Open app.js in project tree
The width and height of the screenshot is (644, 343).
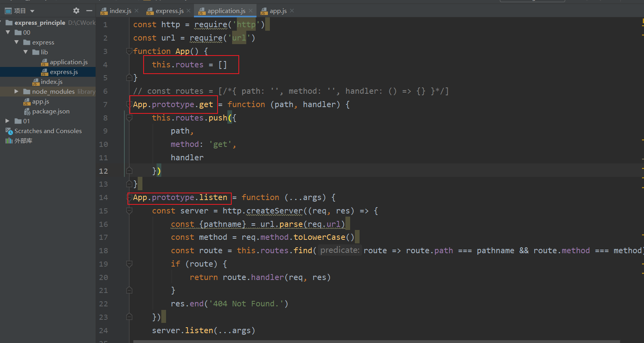[x=41, y=102]
